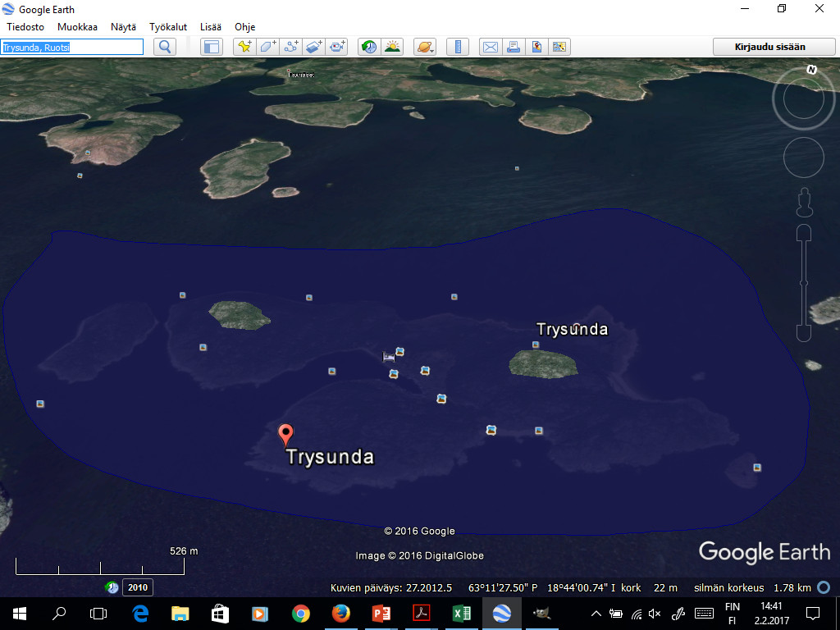Screen dimensions: 840x630
Task: Add a new placemark
Action: tap(244, 47)
